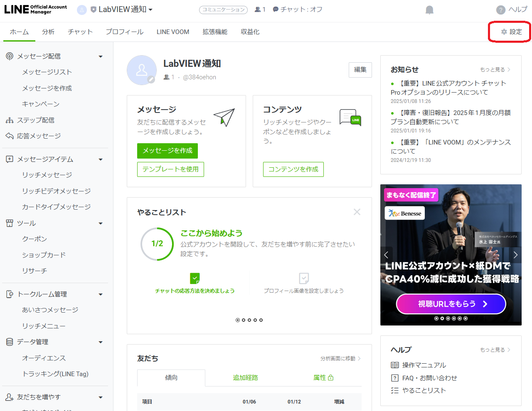Open the 拡張機能 tab
532x411 pixels.
215,32
